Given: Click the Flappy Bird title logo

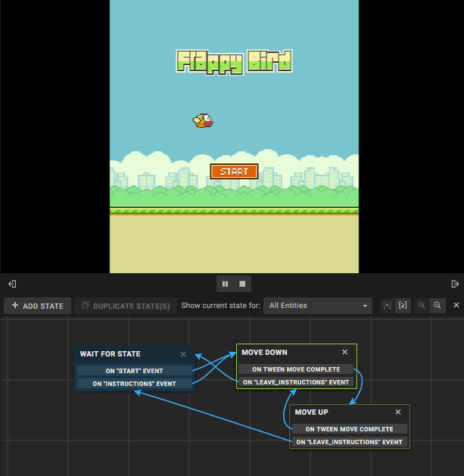Looking at the screenshot, I should pos(234,63).
